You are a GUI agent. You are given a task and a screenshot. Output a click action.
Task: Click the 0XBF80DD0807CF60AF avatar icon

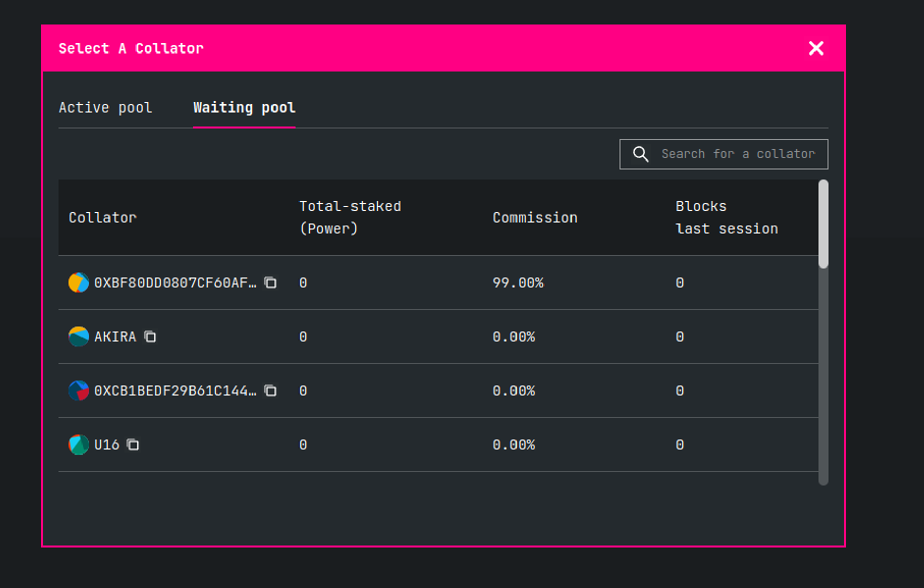click(78, 283)
